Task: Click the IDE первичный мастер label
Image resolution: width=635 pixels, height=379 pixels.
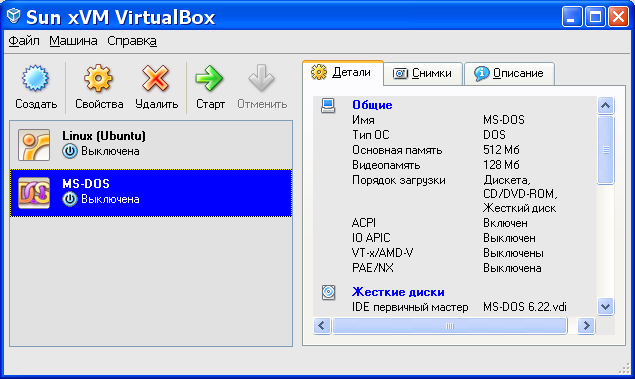Action: pyautogui.click(x=410, y=307)
